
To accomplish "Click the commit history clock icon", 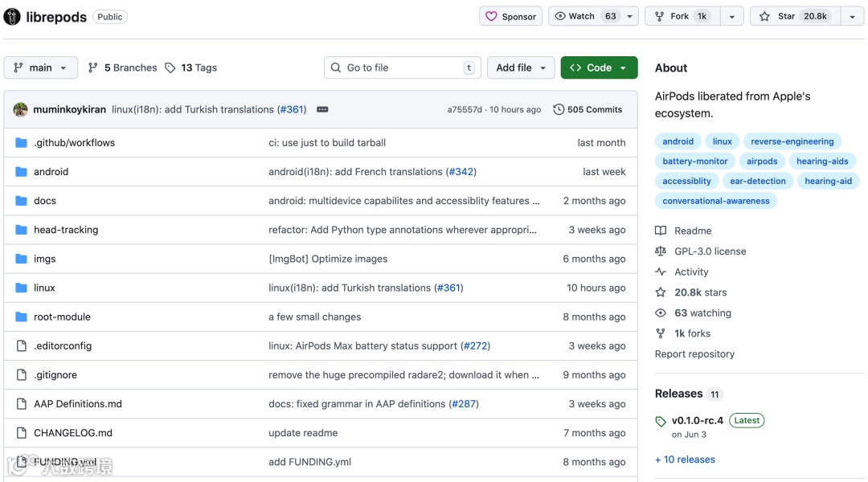I will point(559,109).
